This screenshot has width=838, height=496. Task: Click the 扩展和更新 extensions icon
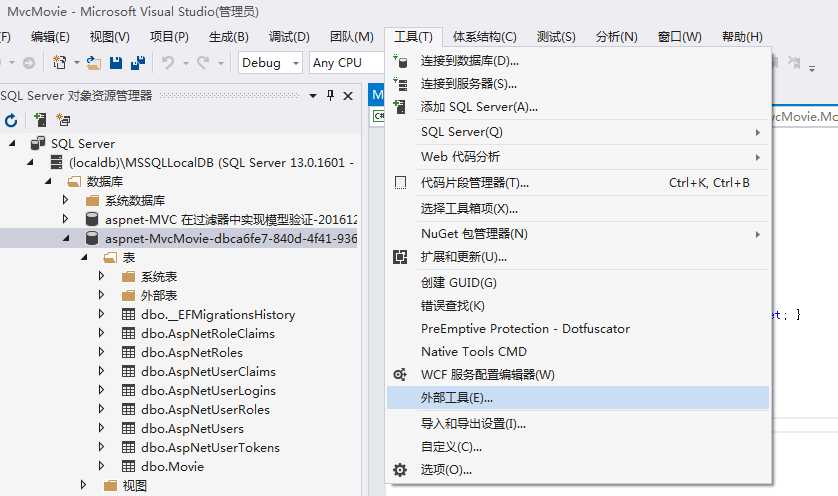coord(400,257)
